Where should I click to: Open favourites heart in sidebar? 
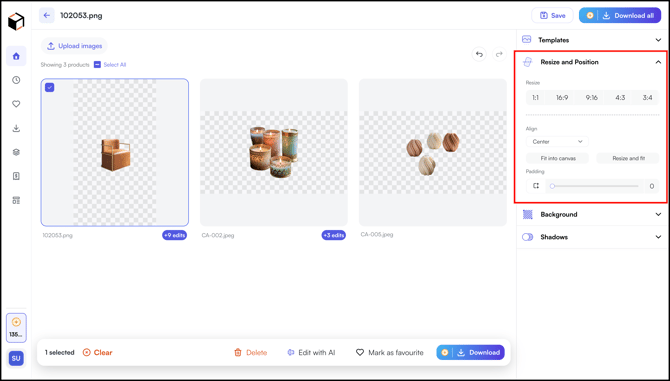tap(16, 104)
